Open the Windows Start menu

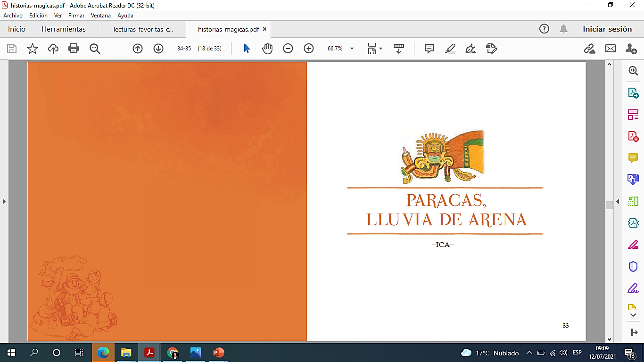pyautogui.click(x=11, y=353)
